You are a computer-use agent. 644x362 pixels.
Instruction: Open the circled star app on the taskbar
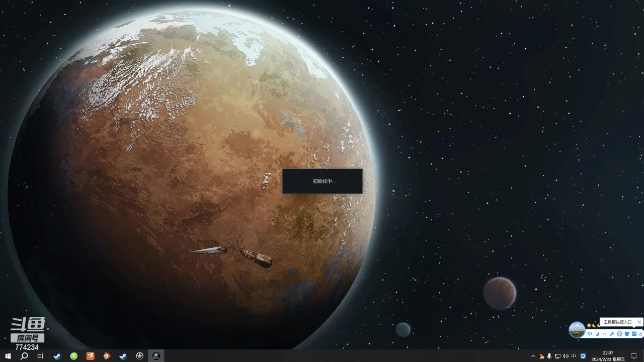(139, 356)
